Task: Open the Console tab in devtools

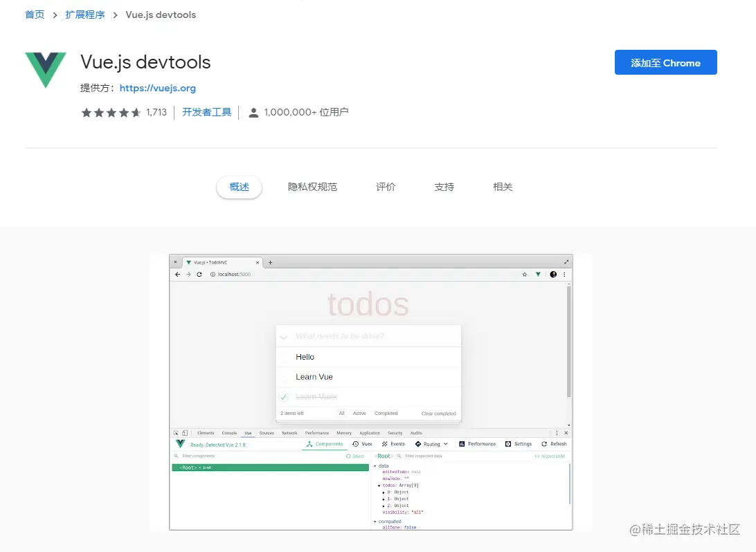Action: [x=229, y=433]
